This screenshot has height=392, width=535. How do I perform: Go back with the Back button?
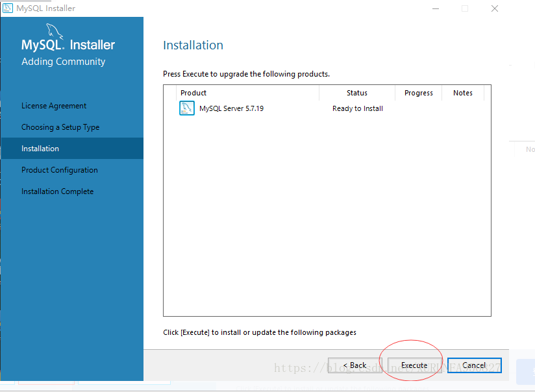pyautogui.click(x=355, y=365)
